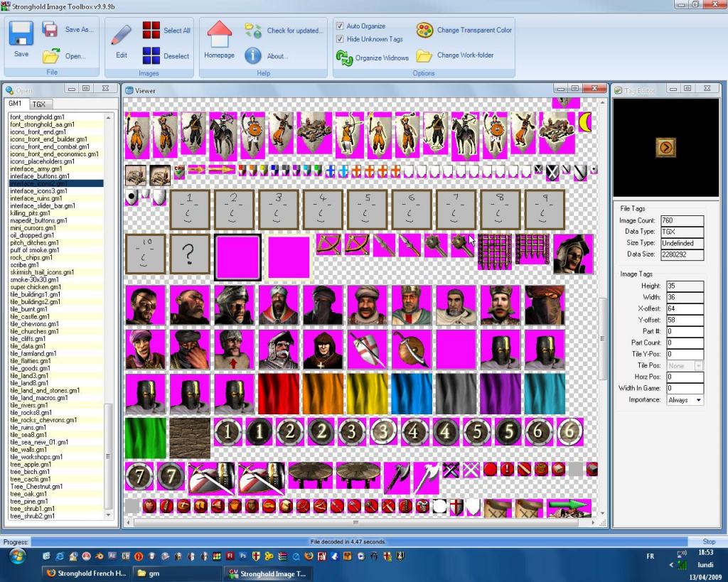This screenshot has width=728, height=582.
Task: Click the X-offset field showing 64
Action: pos(685,309)
